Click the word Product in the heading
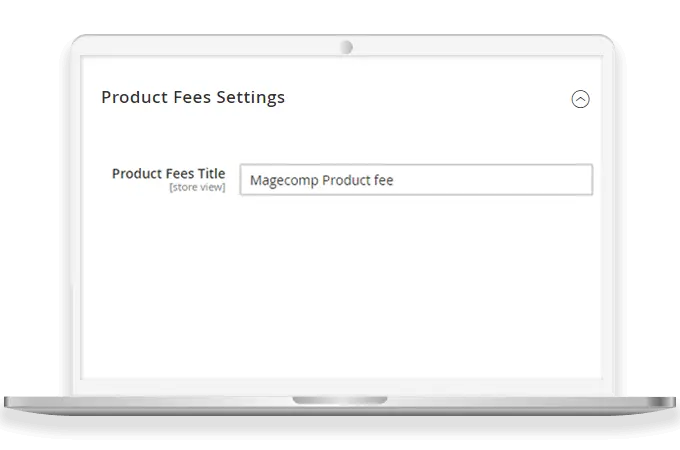 tap(132, 97)
